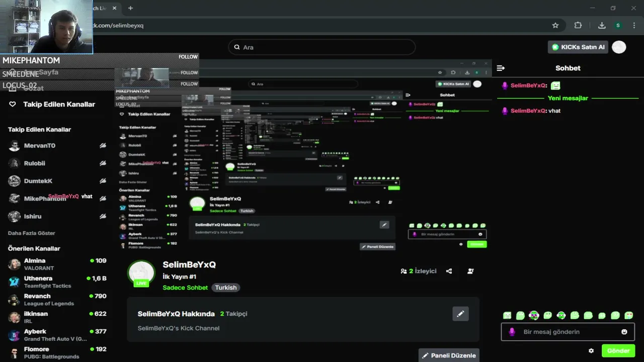644x362 pixels.
Task: Bookmark this page with the star icon
Action: (555, 25)
